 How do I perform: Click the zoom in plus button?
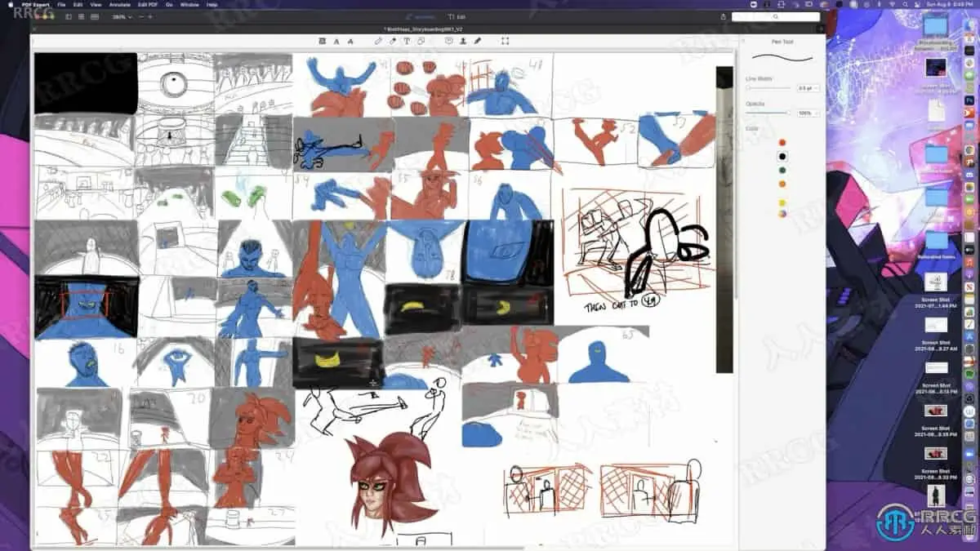pyautogui.click(x=150, y=16)
